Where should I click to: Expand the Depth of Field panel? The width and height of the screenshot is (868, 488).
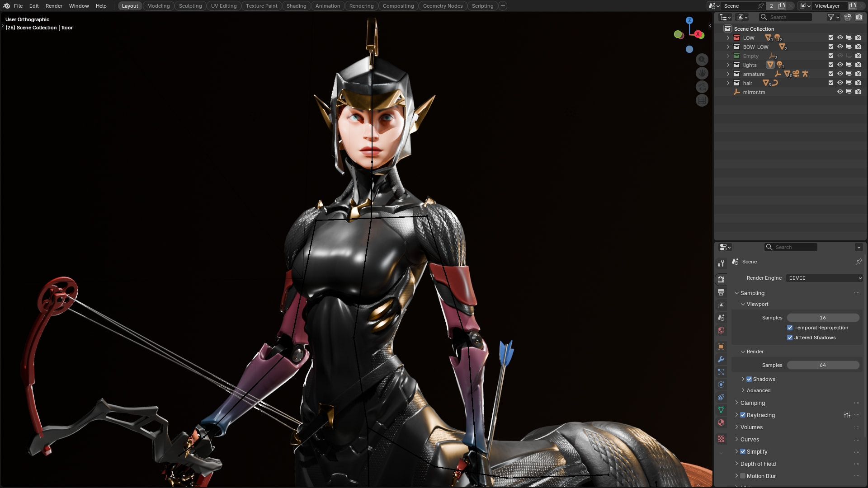coord(758,464)
